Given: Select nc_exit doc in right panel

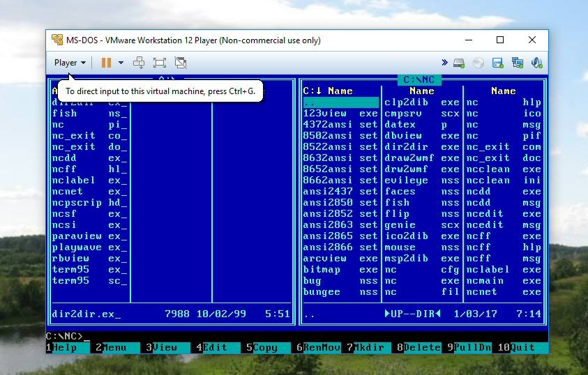Looking at the screenshot, I should (x=504, y=158).
